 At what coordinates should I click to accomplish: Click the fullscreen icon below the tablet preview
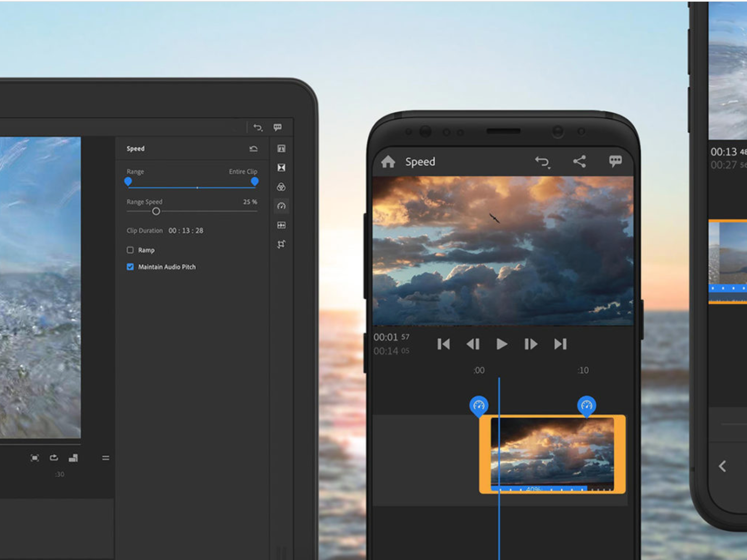tap(35, 458)
